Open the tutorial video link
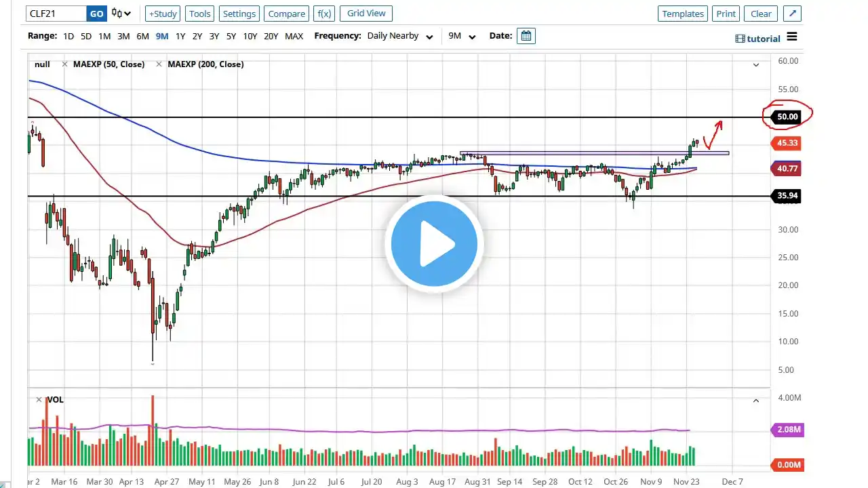Viewport: 868px width, 488px height. (x=757, y=39)
